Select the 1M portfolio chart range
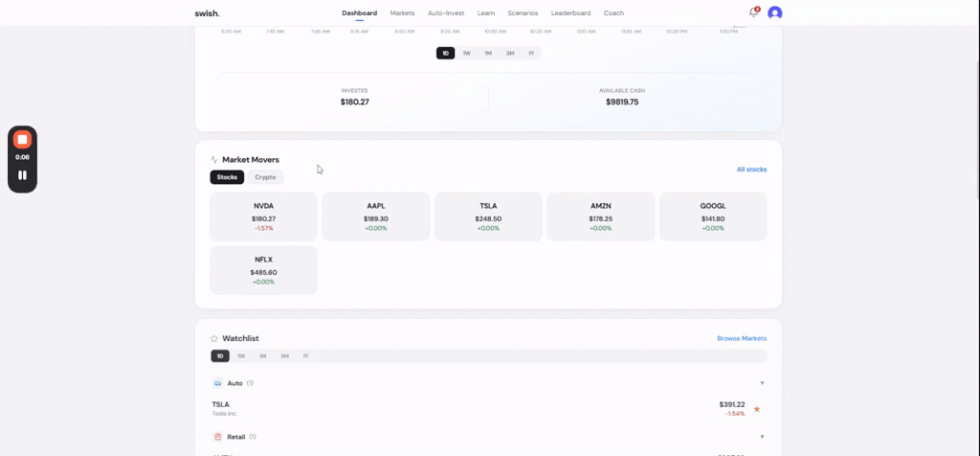 (488, 54)
